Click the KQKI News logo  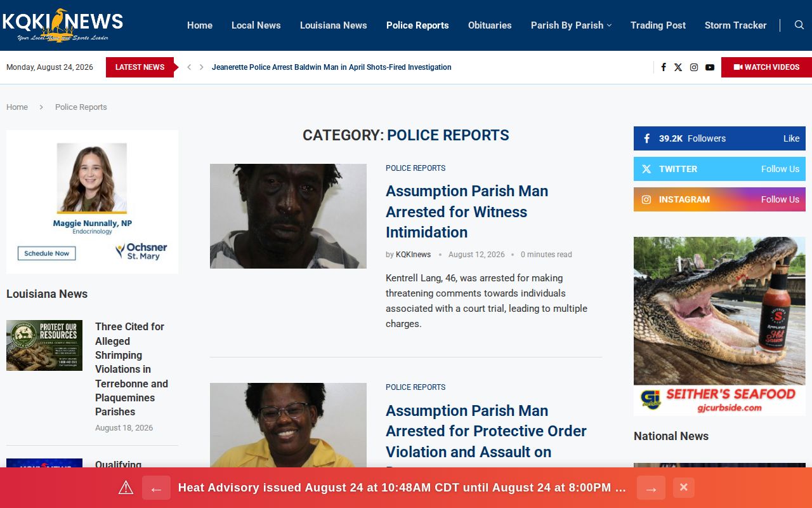pyautogui.click(x=62, y=25)
